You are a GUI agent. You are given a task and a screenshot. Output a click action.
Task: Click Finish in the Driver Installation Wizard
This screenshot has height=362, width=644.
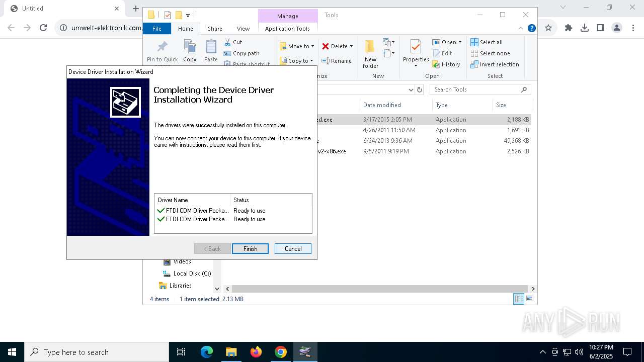coord(250,248)
